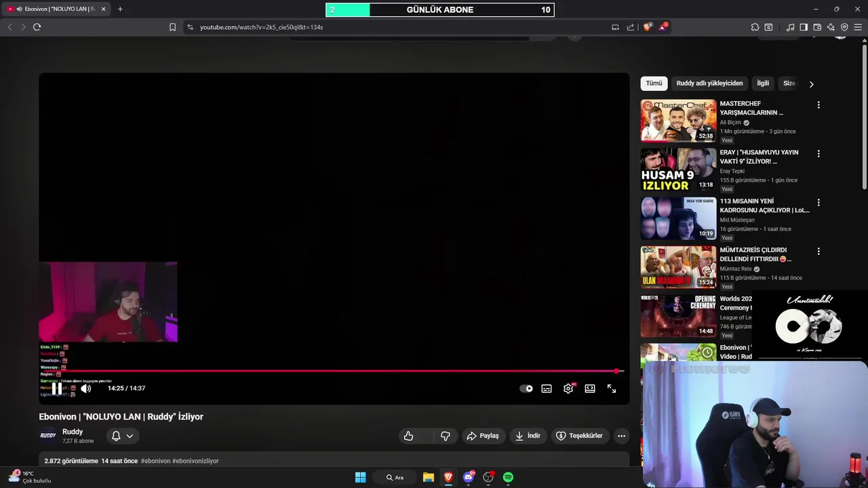Viewport: 868px width, 488px height.
Task: Open the Brave playlist music note icon
Action: 790,27
